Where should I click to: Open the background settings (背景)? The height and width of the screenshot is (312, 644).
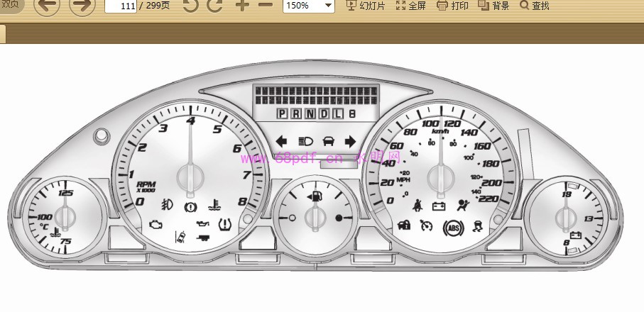493,6
